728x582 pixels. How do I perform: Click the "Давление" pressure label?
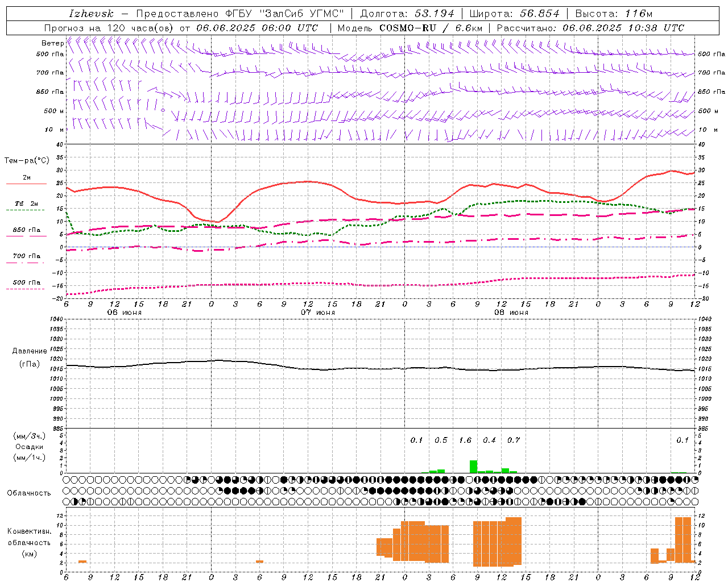[x=30, y=351]
